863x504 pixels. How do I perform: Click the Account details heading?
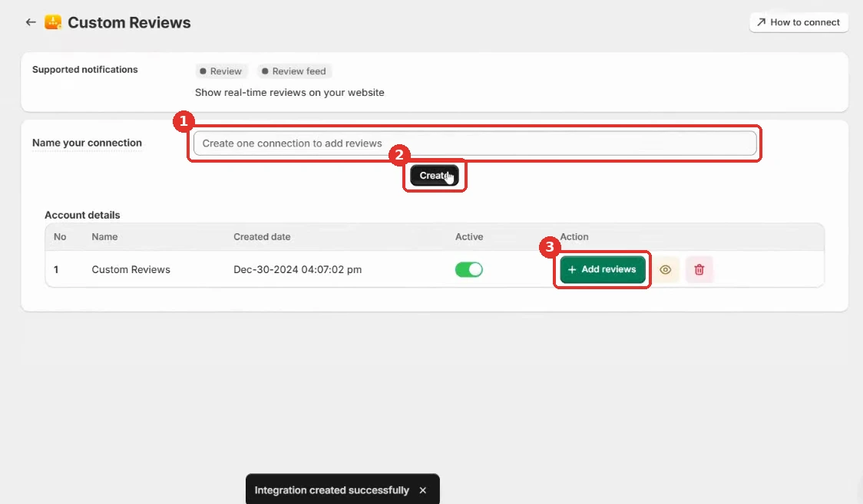82,215
